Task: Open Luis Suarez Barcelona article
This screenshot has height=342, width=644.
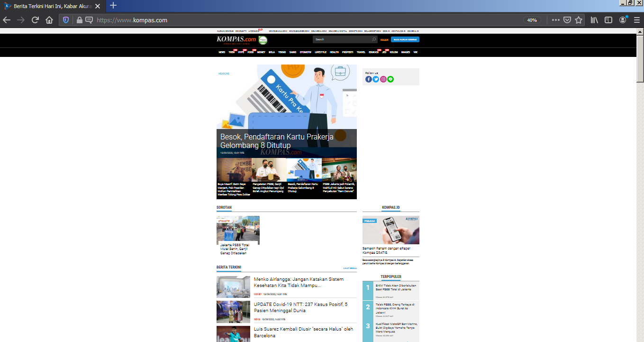Action: pyautogui.click(x=303, y=332)
